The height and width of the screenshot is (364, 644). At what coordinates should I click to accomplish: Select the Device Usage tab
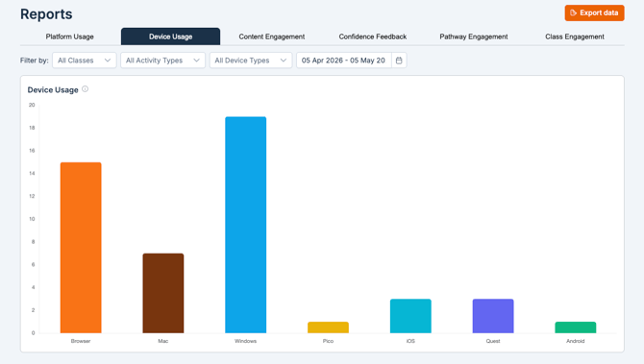pos(170,36)
